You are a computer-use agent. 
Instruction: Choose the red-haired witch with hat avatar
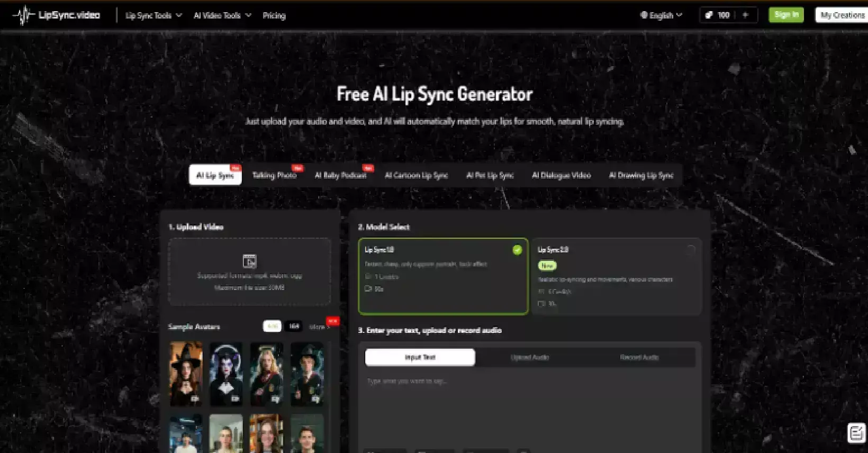click(x=186, y=374)
